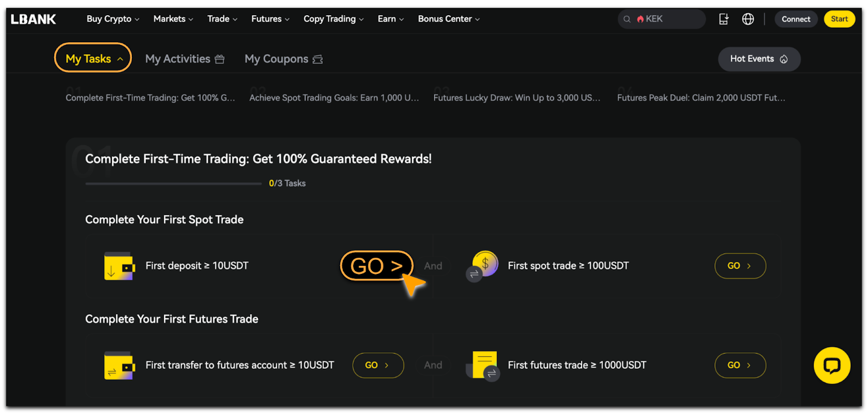The width and height of the screenshot is (868, 415).
Task: Click GO for First spot trade
Action: 740,266
